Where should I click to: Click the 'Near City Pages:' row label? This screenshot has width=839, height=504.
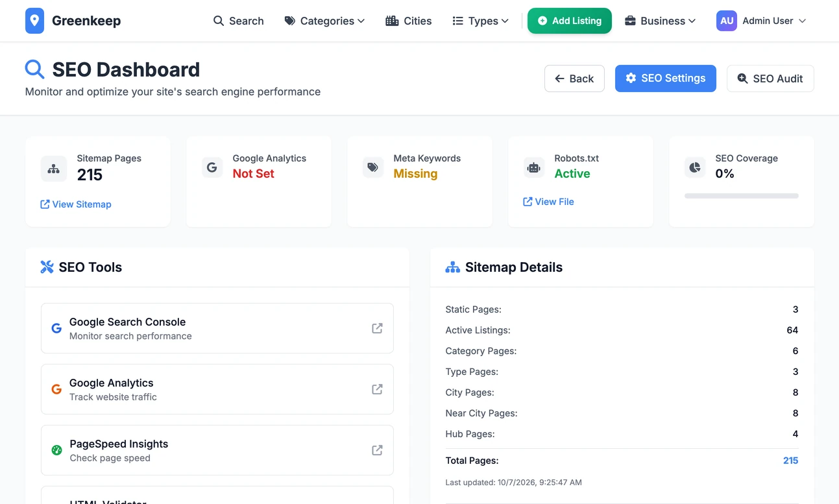pyautogui.click(x=481, y=413)
